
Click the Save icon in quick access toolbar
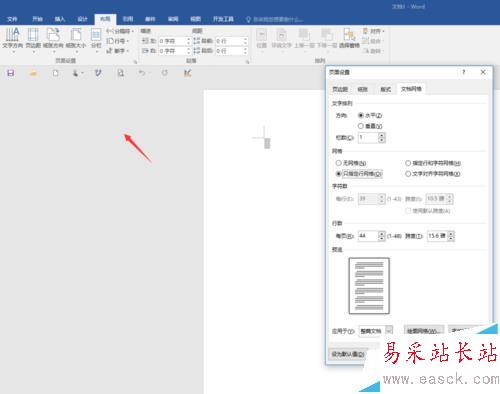pos(11,73)
